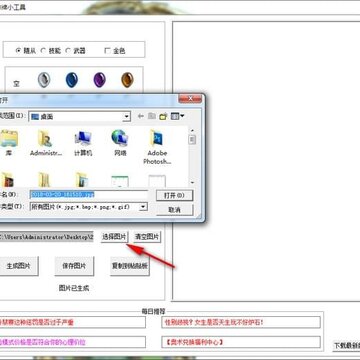Expand the 桌面 look-in location dropdown
The height and width of the screenshot is (360, 360).
pos(126,117)
